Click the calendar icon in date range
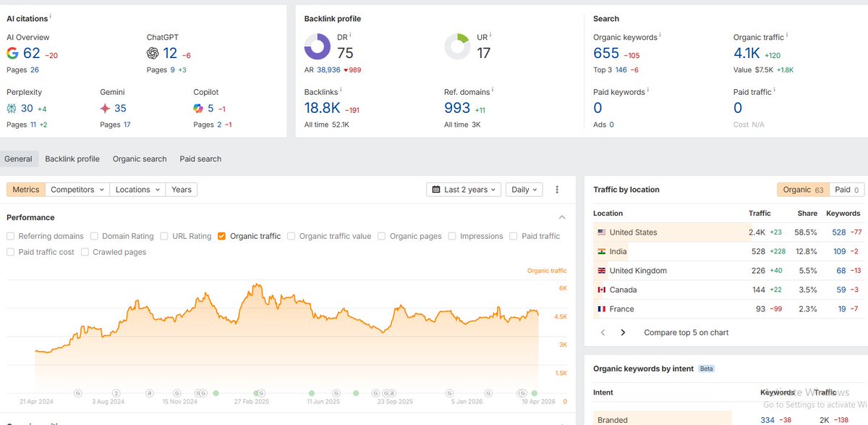Image resolution: width=868 pixels, height=425 pixels. pyautogui.click(x=436, y=190)
